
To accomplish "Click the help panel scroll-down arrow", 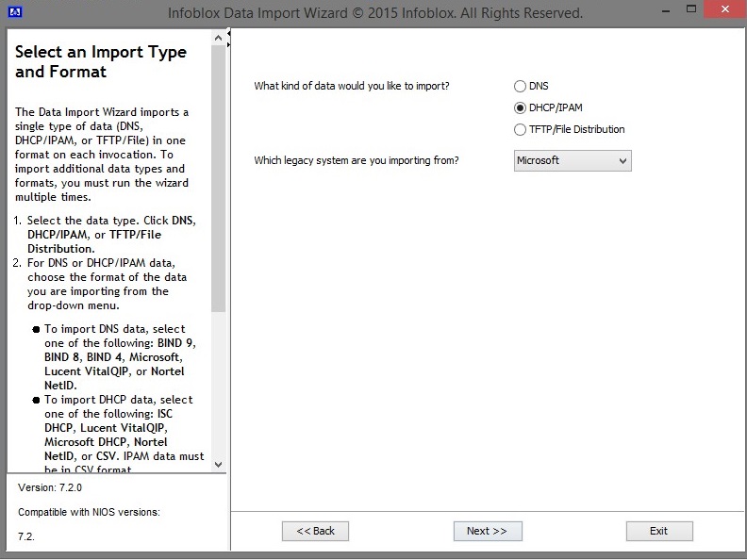I will pyautogui.click(x=218, y=464).
